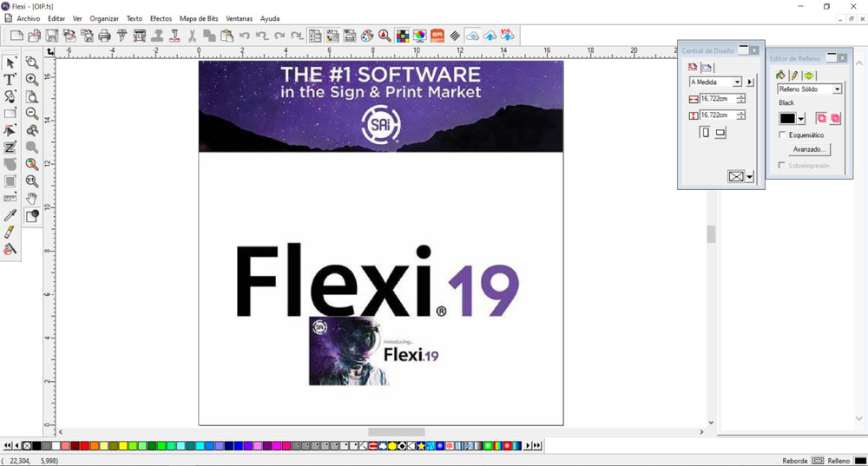Screen dimensions: 868x466
Task: Click the Zoom Out magnifier tool
Action: [x=32, y=114]
